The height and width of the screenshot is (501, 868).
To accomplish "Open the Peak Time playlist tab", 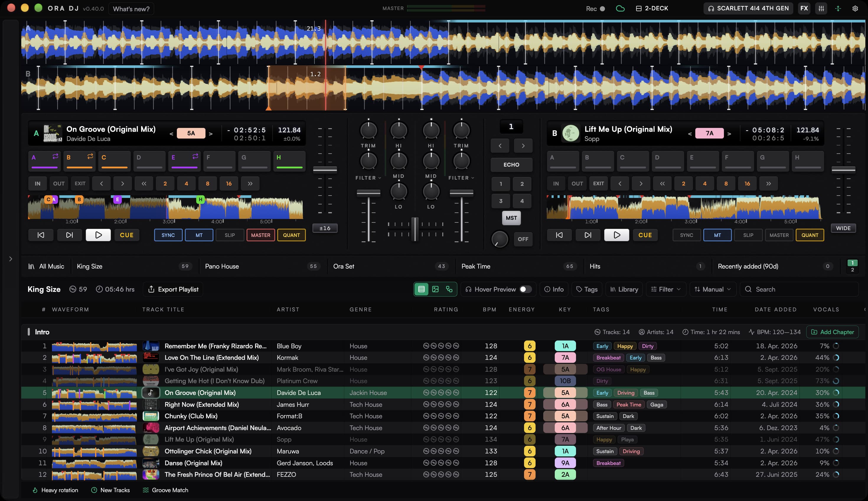I will pos(519,266).
